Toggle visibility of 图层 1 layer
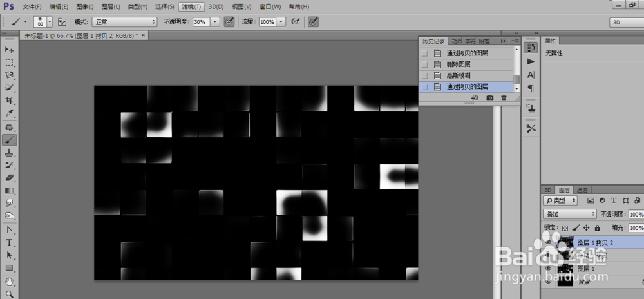Image resolution: width=644 pixels, height=299 pixels. (549, 269)
